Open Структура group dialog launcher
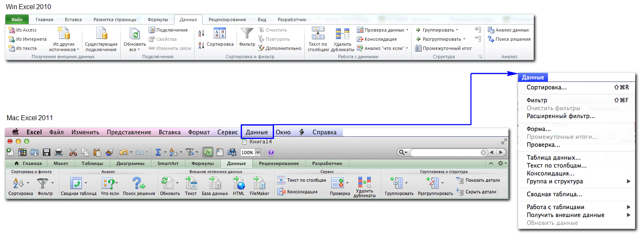The width and height of the screenshot is (644, 237). pyautogui.click(x=480, y=57)
